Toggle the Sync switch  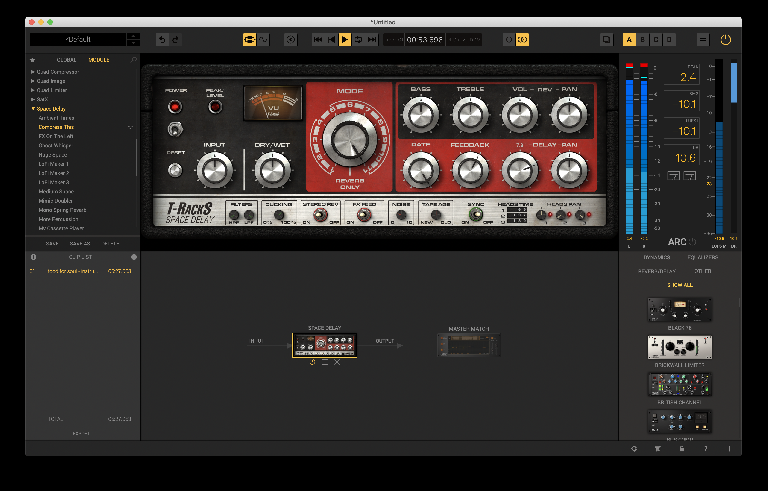[476, 215]
